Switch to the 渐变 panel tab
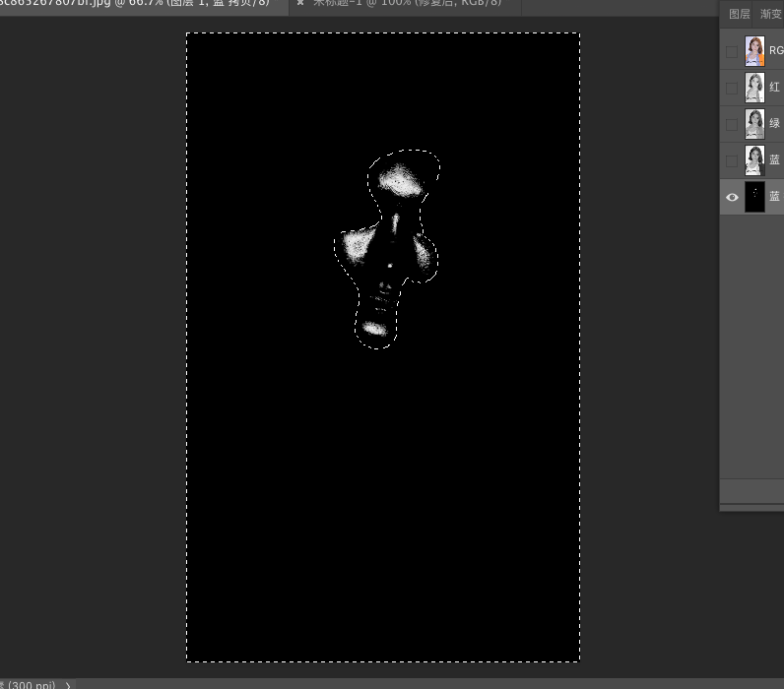This screenshot has height=689, width=784. [770, 14]
